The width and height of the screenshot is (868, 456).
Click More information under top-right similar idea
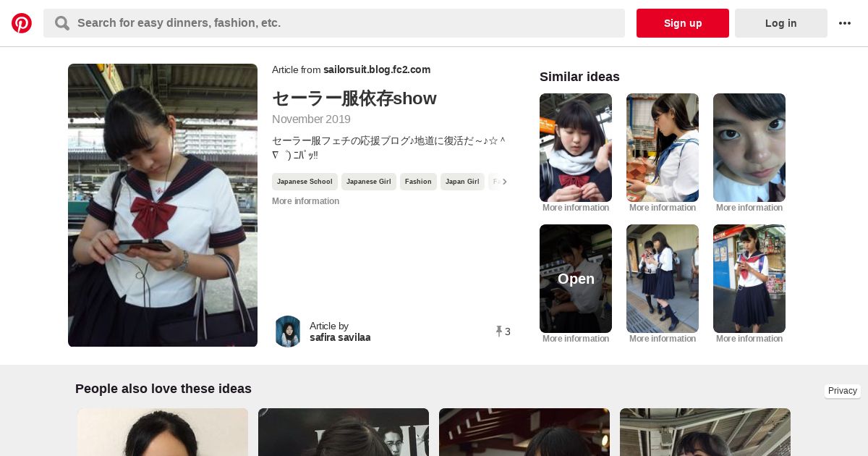(x=749, y=208)
